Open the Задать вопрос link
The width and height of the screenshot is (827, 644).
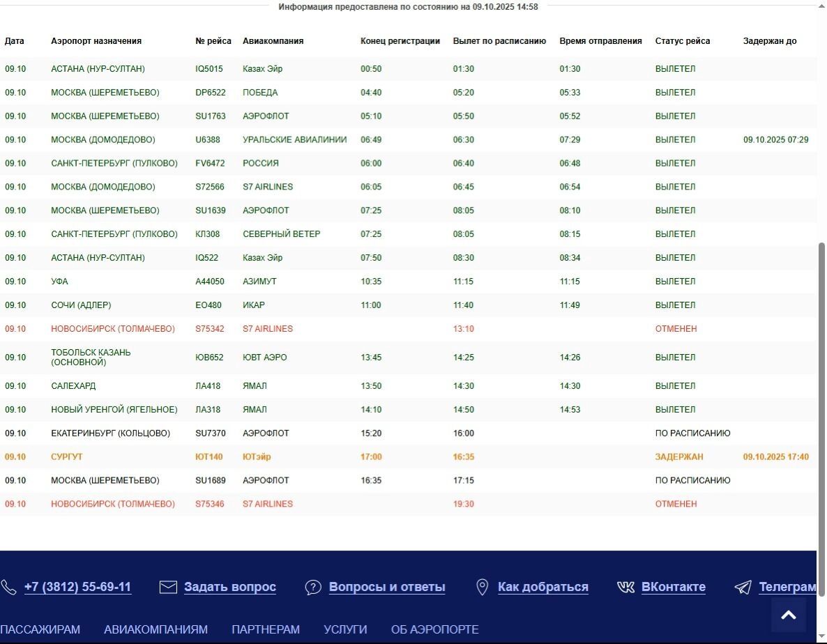(x=229, y=587)
